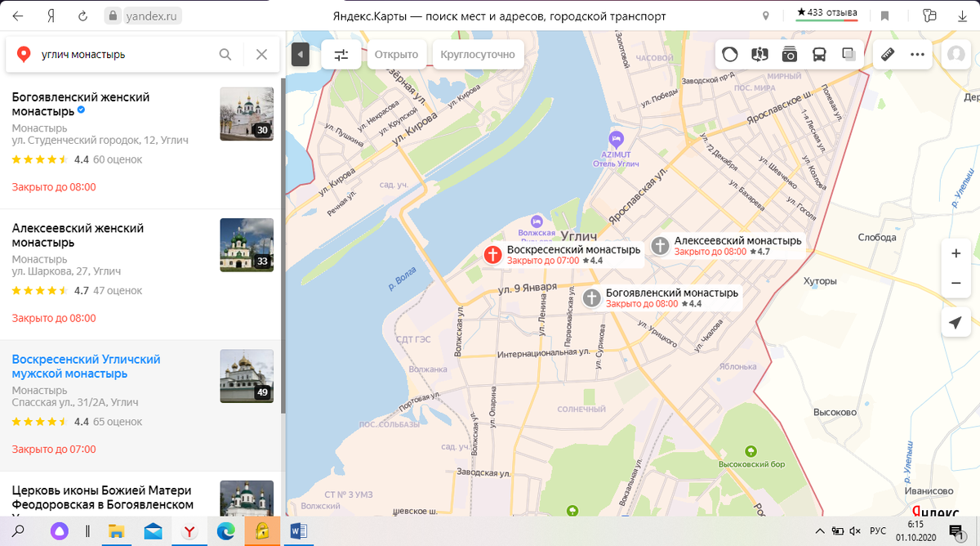Select the ruler distance tool

point(888,55)
